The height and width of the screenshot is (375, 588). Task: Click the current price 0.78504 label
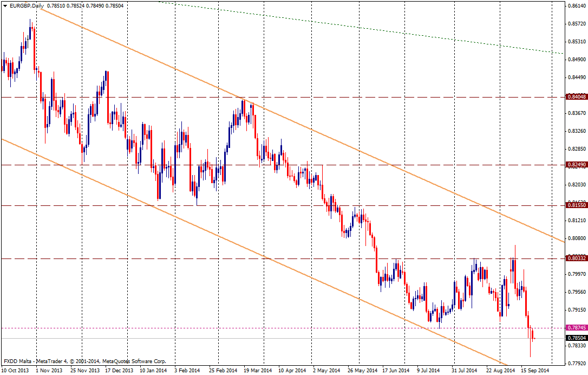[575, 338]
